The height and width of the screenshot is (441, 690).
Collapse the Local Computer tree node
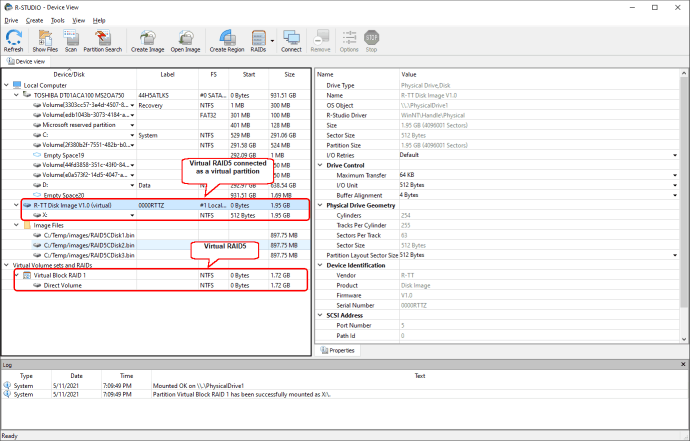7,85
